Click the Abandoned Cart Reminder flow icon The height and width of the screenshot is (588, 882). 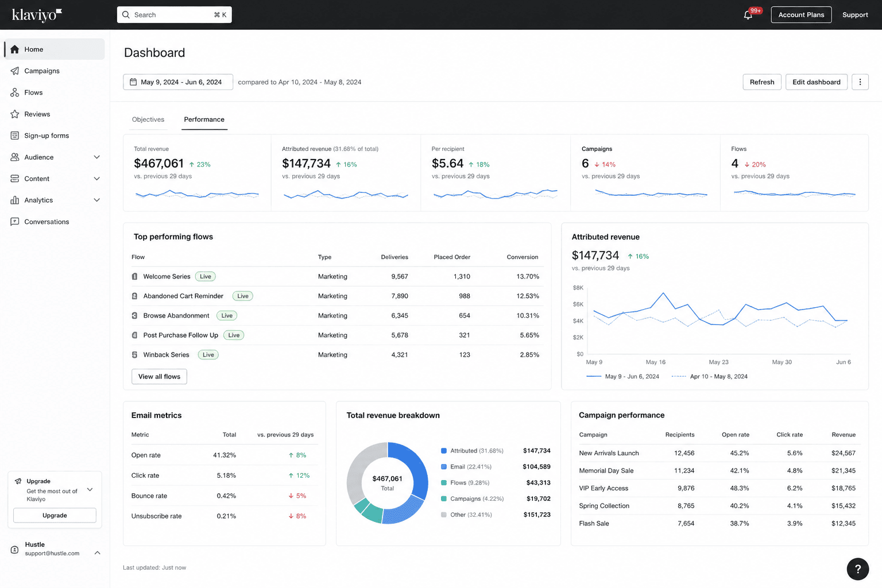(134, 296)
